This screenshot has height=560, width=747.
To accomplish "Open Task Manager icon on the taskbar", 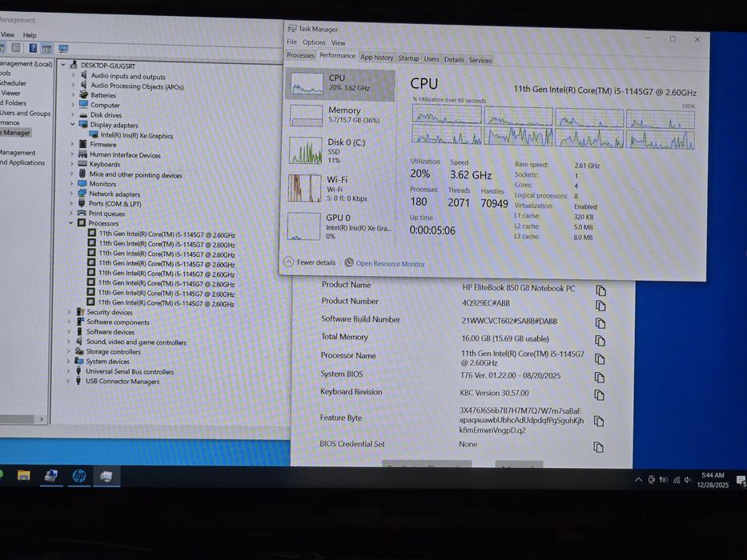I will pos(106,476).
